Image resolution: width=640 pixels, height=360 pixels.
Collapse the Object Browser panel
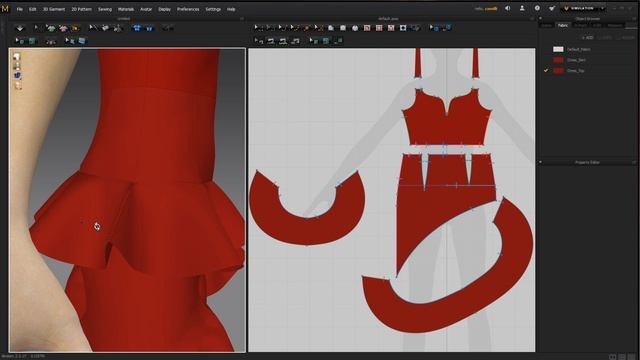tap(540, 19)
